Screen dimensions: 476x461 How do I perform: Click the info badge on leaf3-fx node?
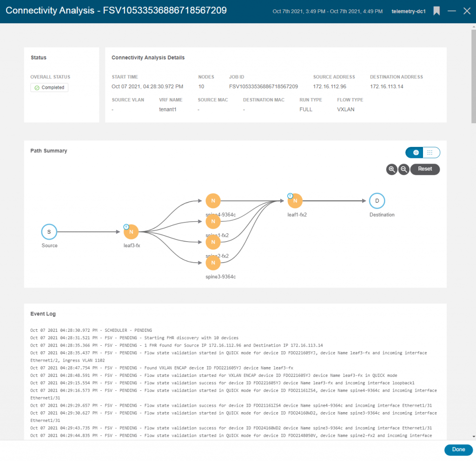pyautogui.click(x=126, y=226)
